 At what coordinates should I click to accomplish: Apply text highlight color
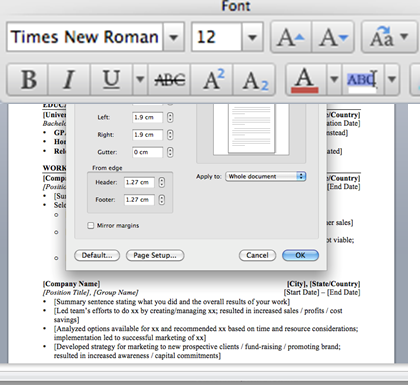click(x=363, y=79)
